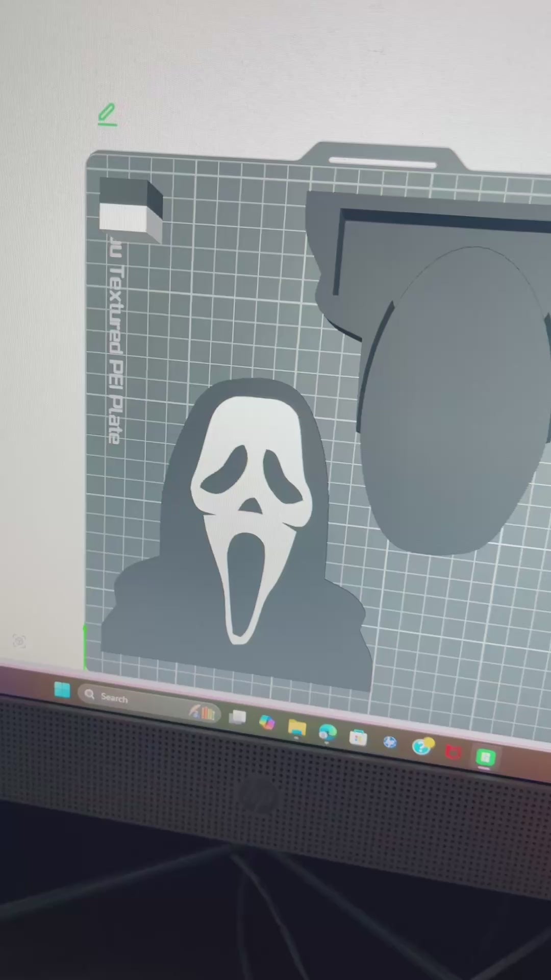Open the Windows Start menu
The height and width of the screenshot is (980, 551).
click(62, 690)
